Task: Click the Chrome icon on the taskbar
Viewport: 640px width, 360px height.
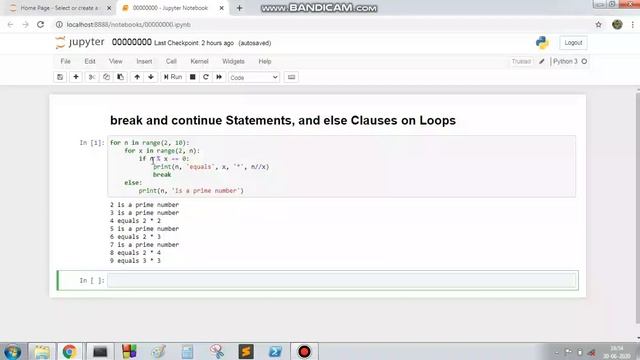Action: [69, 351]
